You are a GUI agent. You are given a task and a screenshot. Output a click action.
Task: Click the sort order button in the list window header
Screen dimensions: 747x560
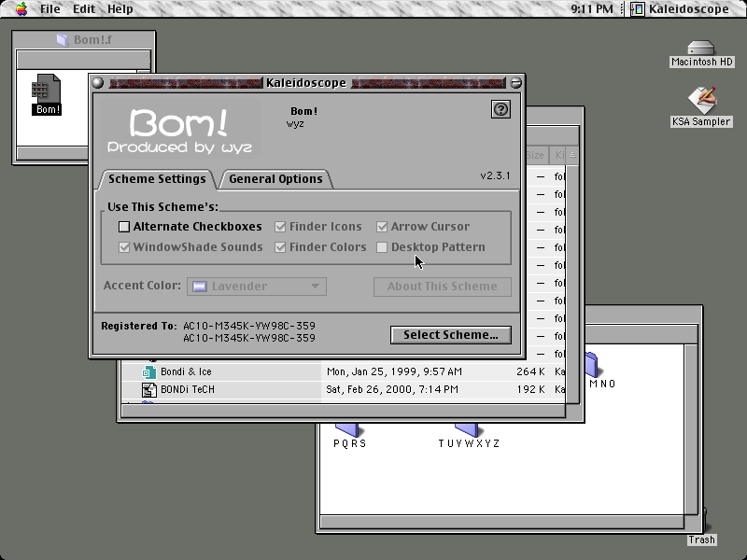[x=572, y=155]
